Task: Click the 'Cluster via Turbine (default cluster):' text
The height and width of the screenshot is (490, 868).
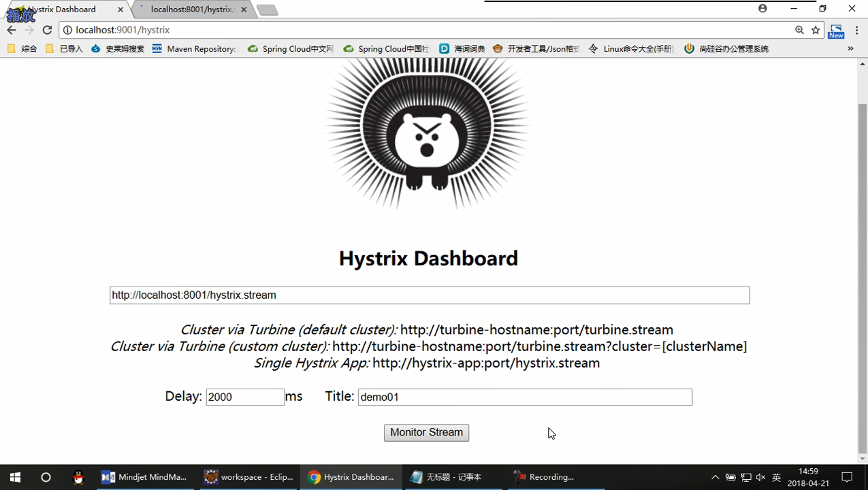Action: (x=289, y=330)
